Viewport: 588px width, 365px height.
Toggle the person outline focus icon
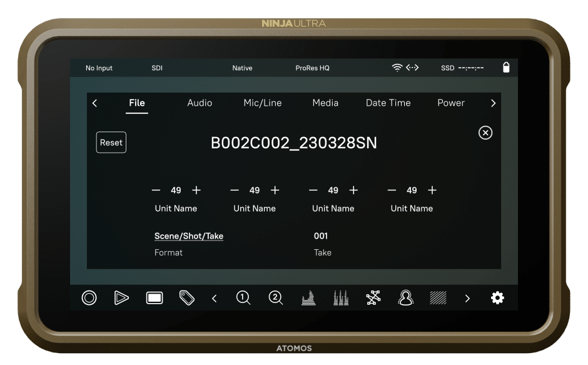coord(405,298)
